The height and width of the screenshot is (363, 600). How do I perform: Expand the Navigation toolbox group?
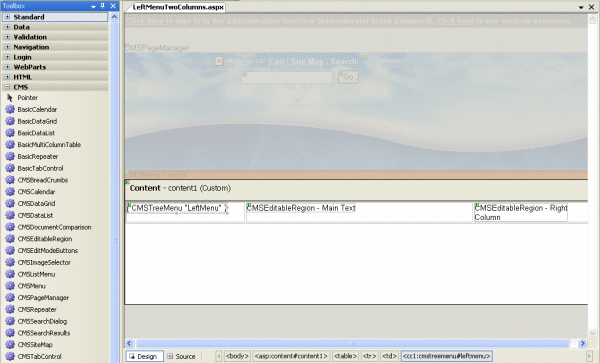click(x=7, y=47)
